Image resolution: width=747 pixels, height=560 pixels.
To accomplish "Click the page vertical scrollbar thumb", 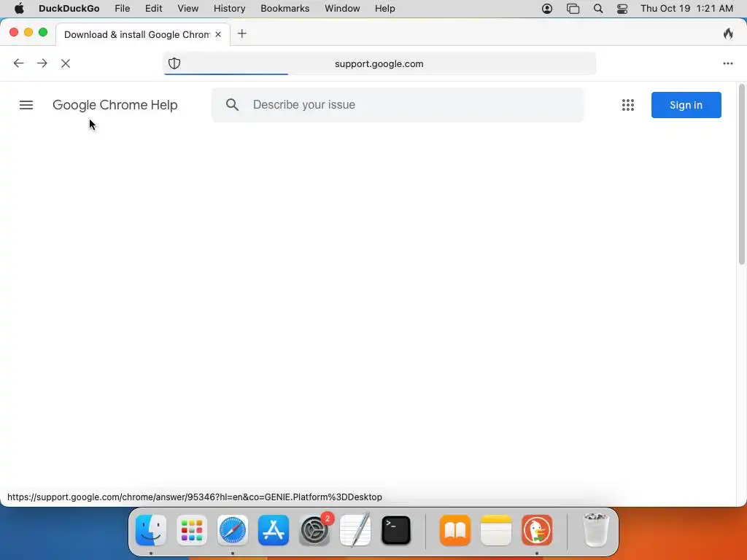I will (x=742, y=174).
